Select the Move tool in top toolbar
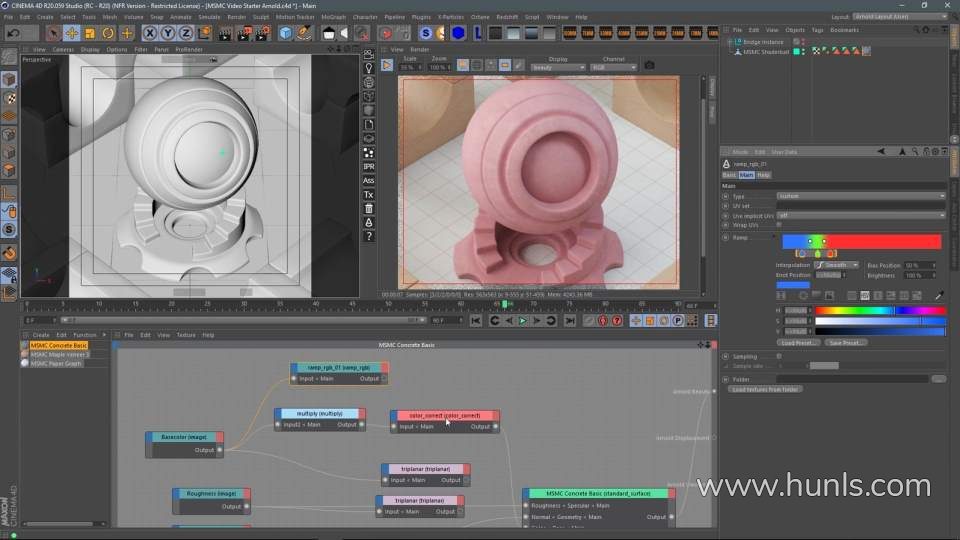Image resolution: width=960 pixels, height=540 pixels. point(71,33)
